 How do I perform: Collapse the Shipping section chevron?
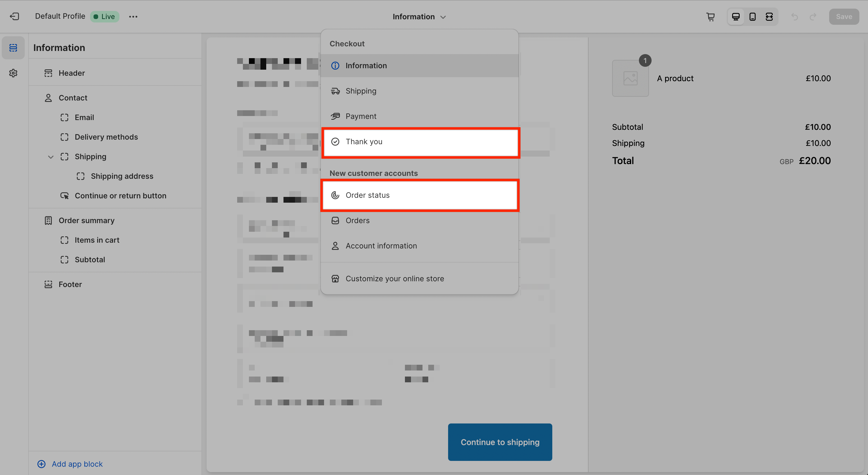tap(51, 157)
